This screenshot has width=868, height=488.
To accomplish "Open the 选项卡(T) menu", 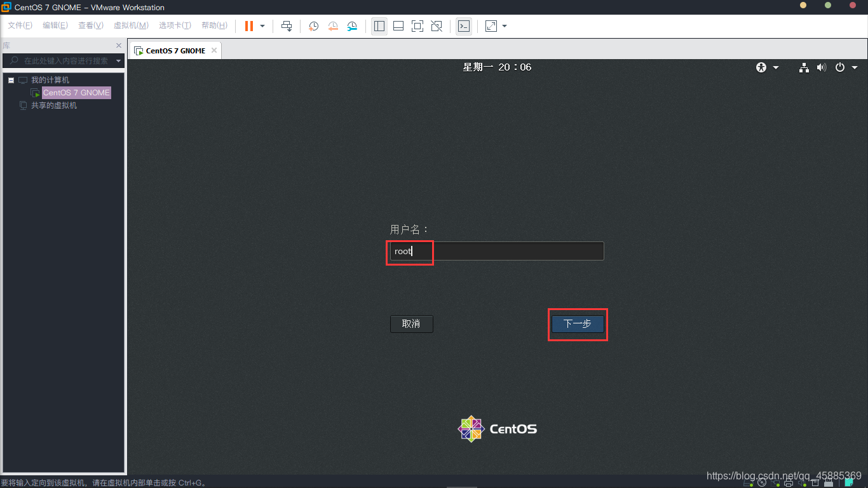I will 175,25.
